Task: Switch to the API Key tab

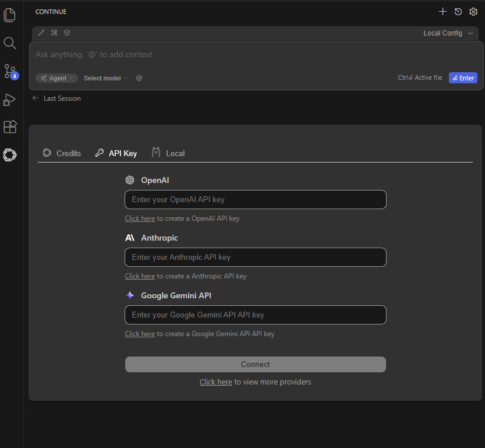Action: (x=116, y=153)
